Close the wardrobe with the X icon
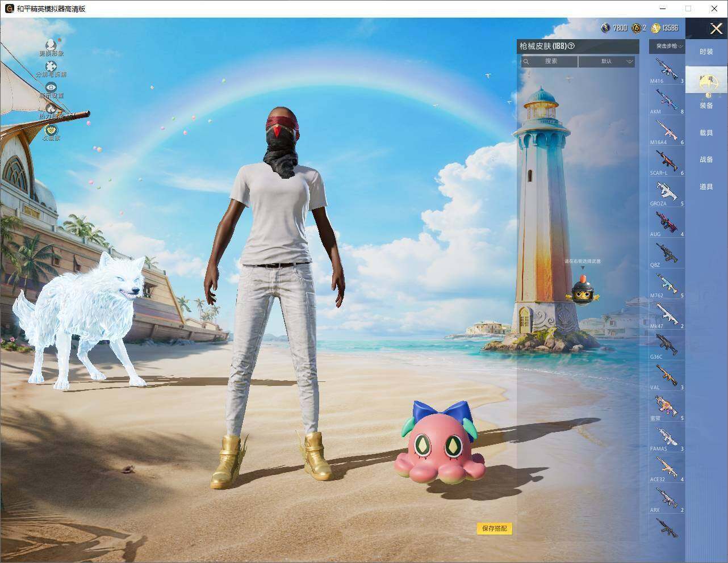Viewport: 728px width, 563px height. point(717,28)
